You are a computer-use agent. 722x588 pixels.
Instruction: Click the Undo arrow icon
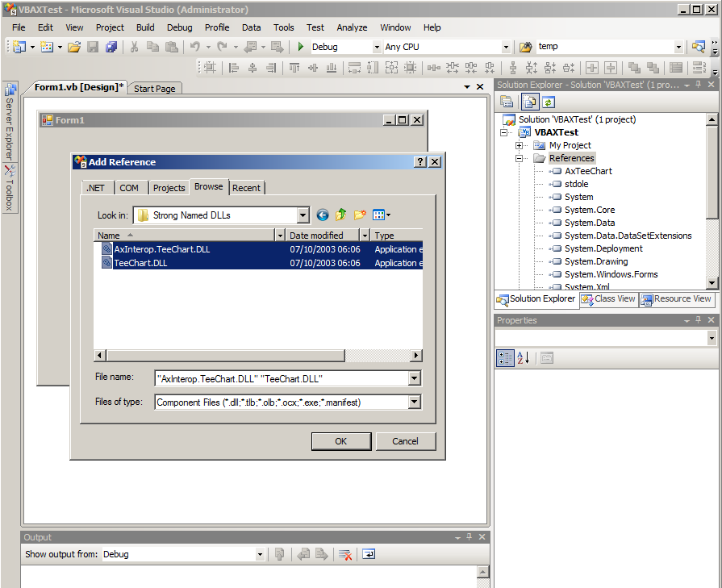(x=194, y=47)
